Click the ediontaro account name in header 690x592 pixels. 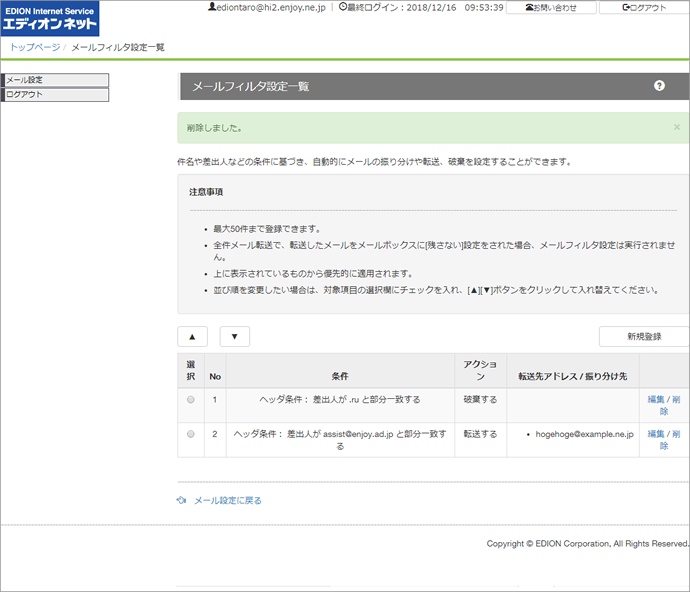tap(269, 7)
